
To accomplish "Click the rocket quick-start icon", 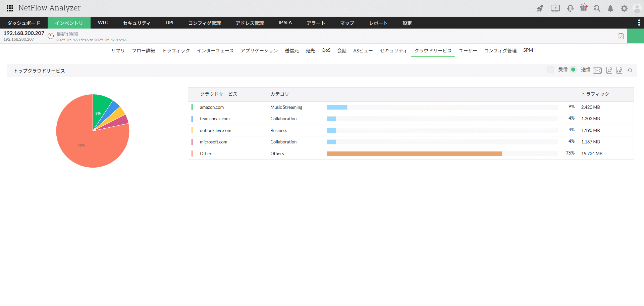I will [540, 8].
